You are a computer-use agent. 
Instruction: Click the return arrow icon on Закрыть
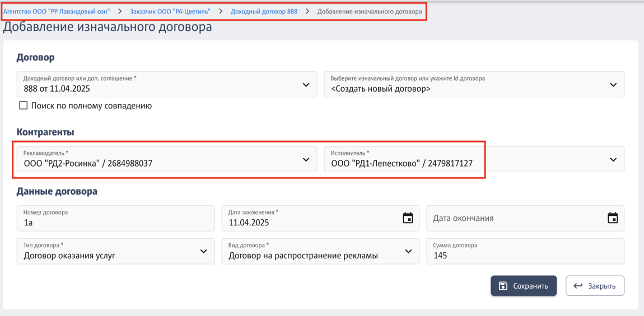[578, 286]
